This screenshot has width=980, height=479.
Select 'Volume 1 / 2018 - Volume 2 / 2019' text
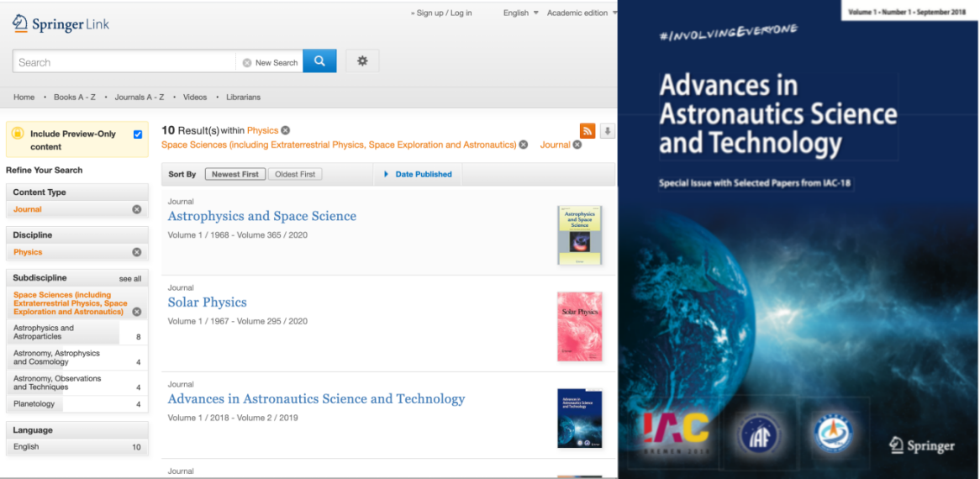click(233, 417)
